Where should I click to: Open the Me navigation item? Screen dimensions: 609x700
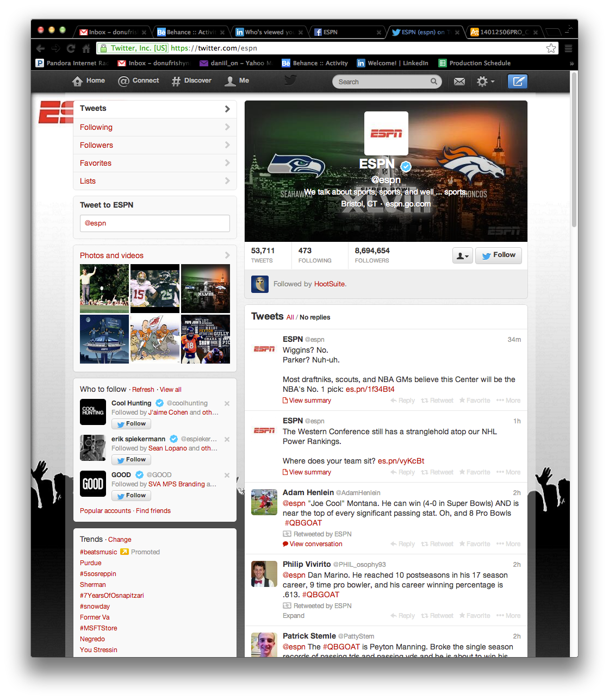click(237, 81)
